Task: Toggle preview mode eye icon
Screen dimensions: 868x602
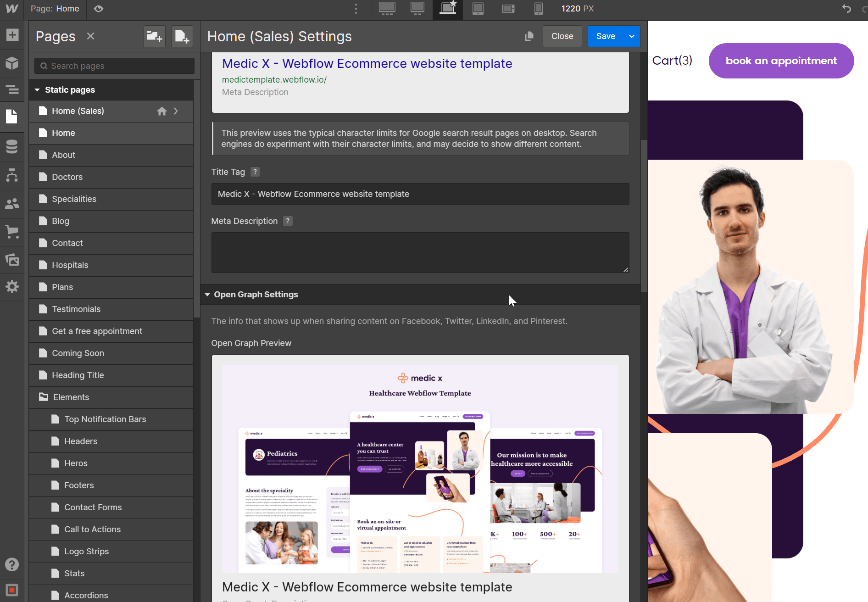Action: [99, 9]
